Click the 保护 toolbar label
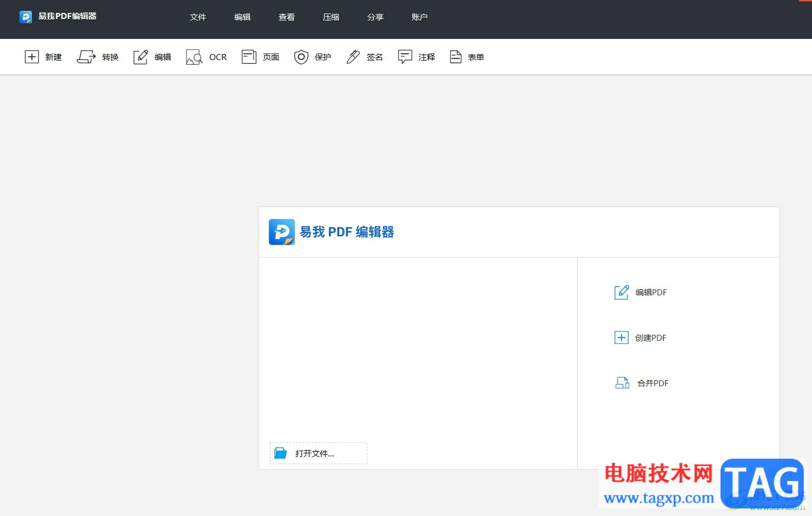Screen dimensions: 812x516 323,57
